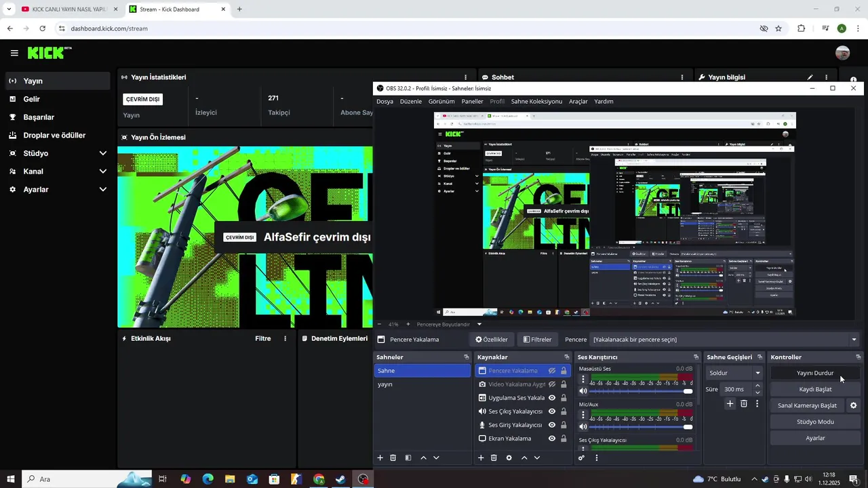Remove selected source with trash icon in Kaynaklar
The height and width of the screenshot is (488, 868).
pyautogui.click(x=494, y=458)
